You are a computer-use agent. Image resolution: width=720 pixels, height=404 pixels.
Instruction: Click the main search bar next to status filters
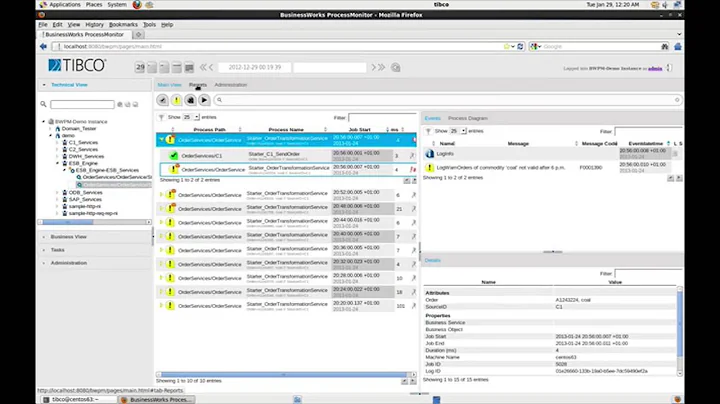[448, 100]
